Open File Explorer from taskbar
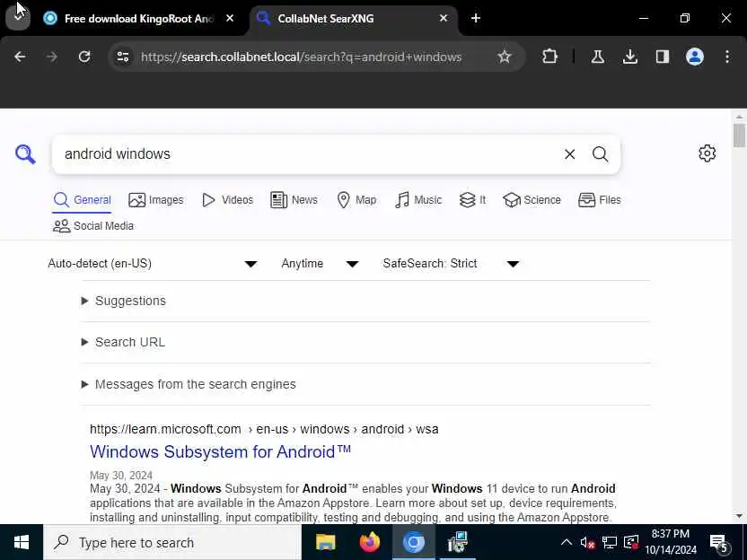 pos(326,542)
